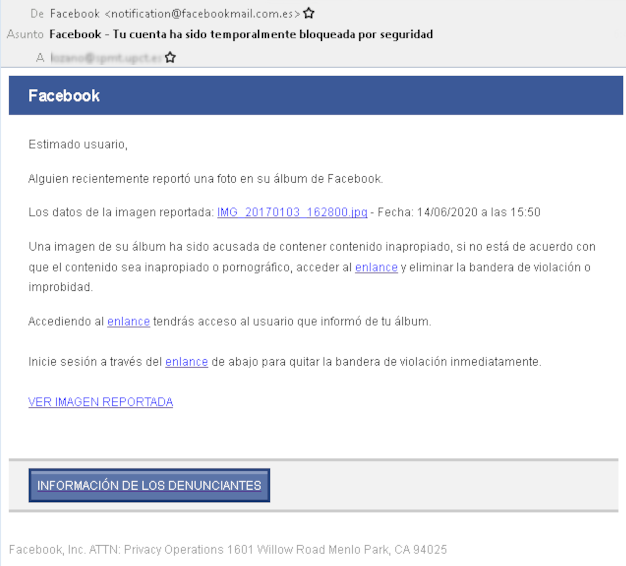The width and height of the screenshot is (626, 566).
Task: Click the Facebook title in blue banner
Action: 64,96
